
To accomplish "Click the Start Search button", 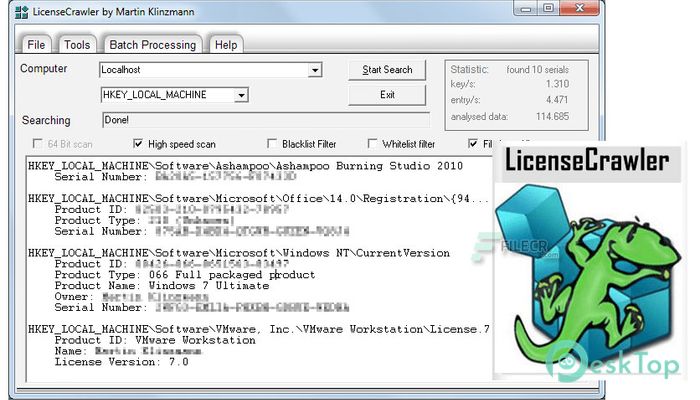I will pyautogui.click(x=387, y=70).
